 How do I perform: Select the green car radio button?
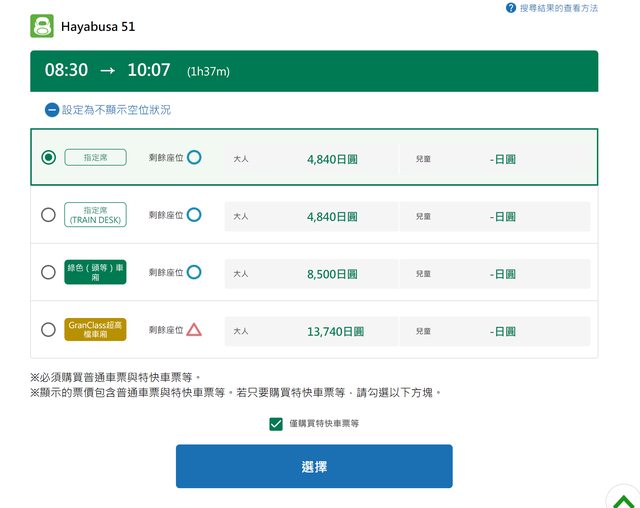click(x=48, y=272)
